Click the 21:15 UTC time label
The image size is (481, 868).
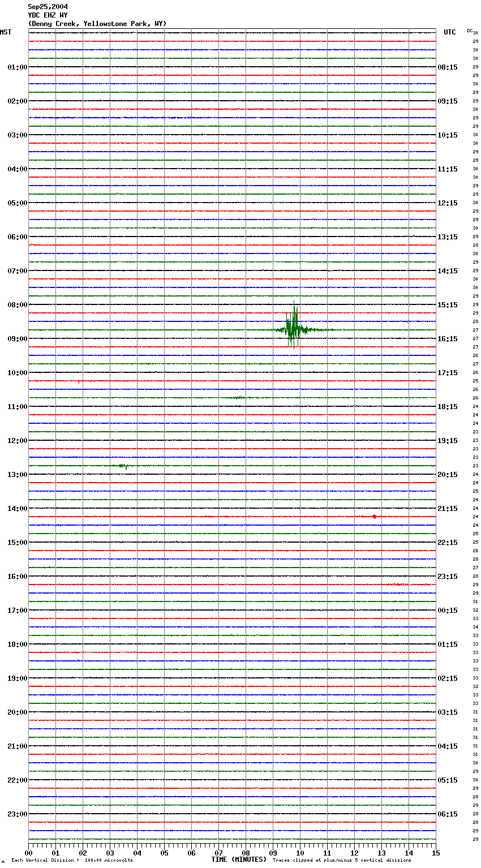pyautogui.click(x=448, y=509)
